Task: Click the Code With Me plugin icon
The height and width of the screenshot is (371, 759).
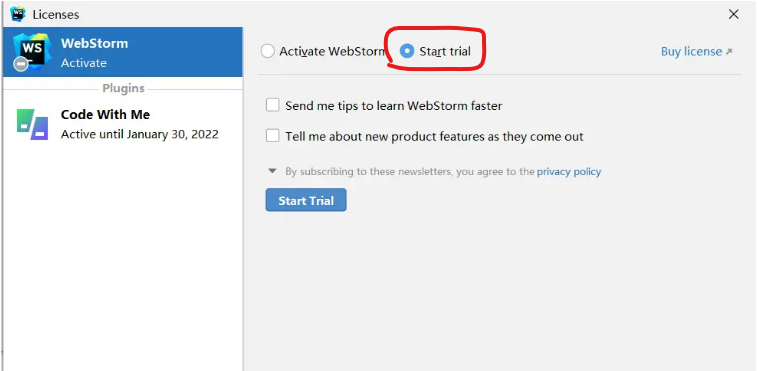Action: pos(32,124)
